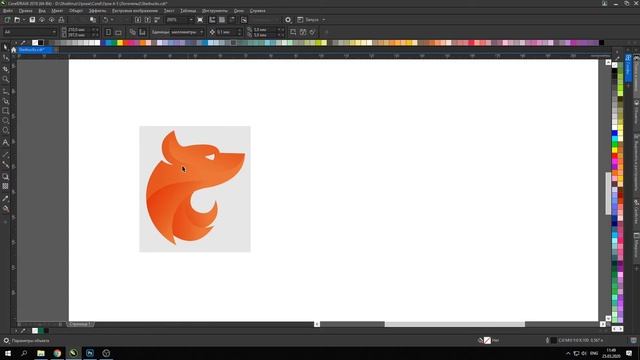This screenshot has width=640, height=360.
Task: Toggle full-screen preview icon
Action: tap(200, 20)
